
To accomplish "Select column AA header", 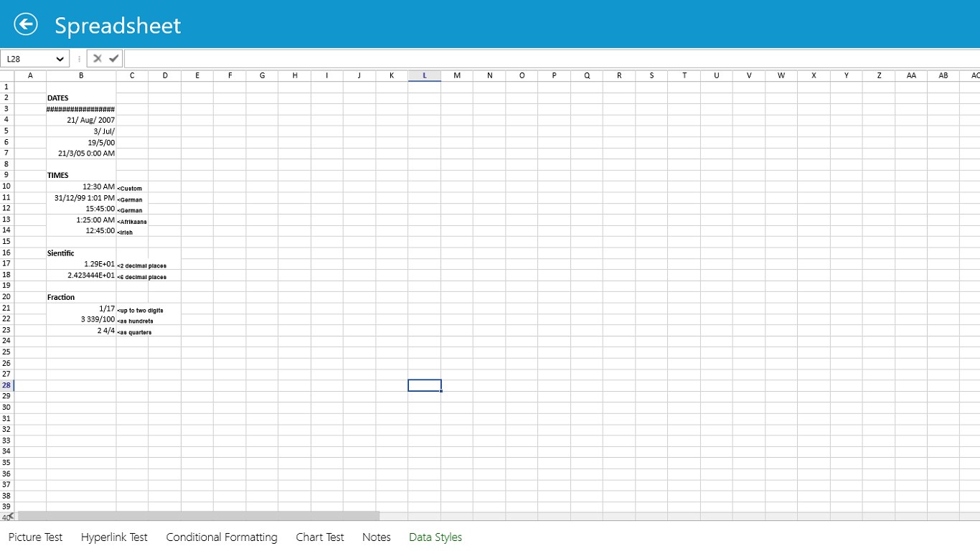I will 911,75.
